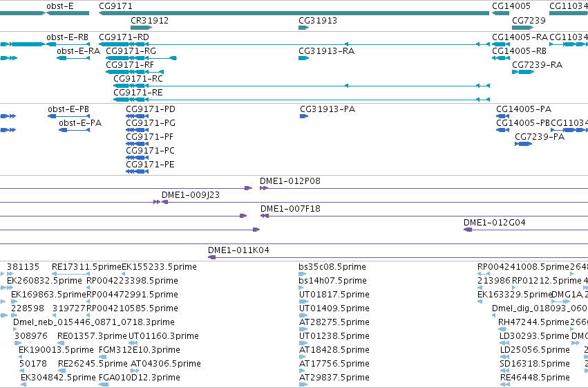
Task: Select EST AT18428.5prime label
Action: point(334,351)
